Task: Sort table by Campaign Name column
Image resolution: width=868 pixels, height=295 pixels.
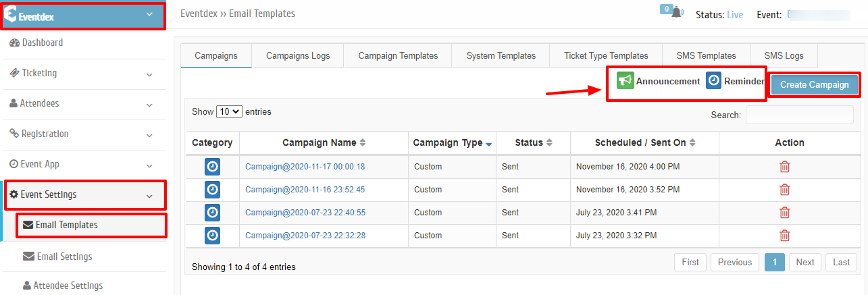Action: (x=324, y=142)
